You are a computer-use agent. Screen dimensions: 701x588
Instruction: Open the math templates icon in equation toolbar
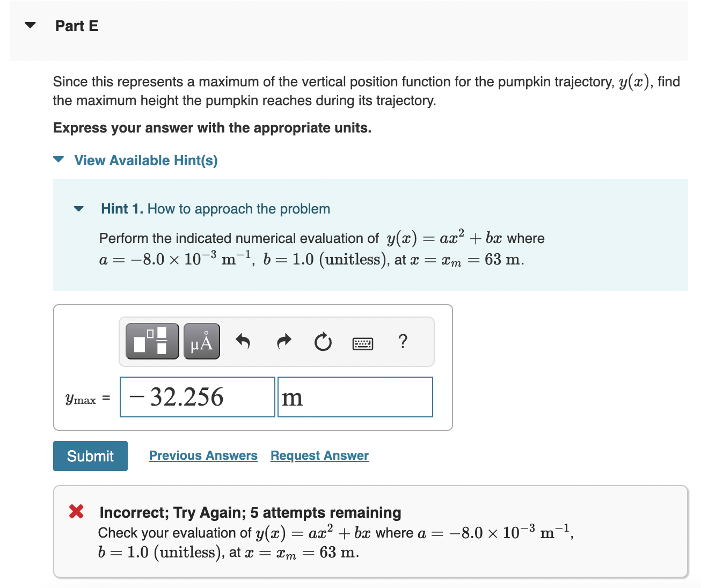pos(152,341)
